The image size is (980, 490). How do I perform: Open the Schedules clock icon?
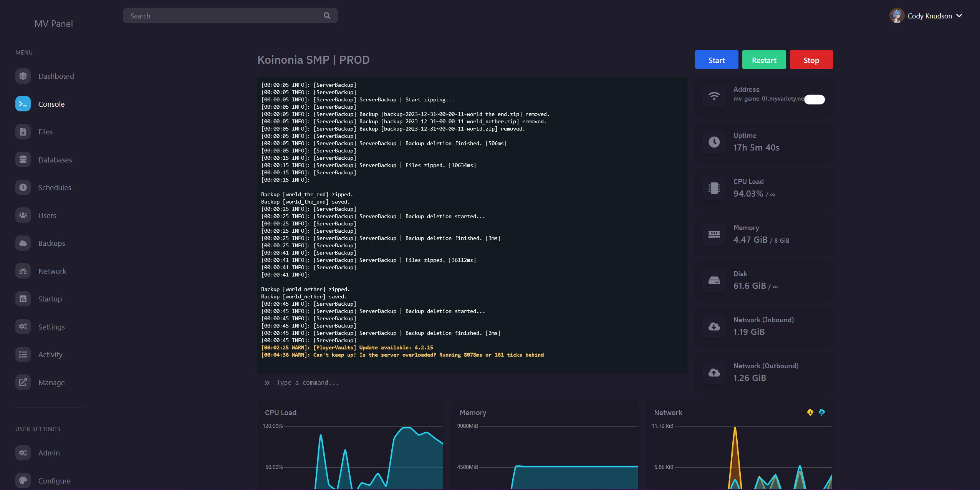(x=23, y=187)
